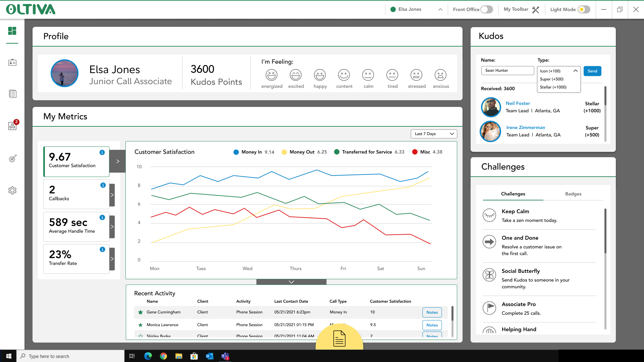Click Gene Cunningham favorite star
The width and height of the screenshot is (644, 362).
click(141, 312)
